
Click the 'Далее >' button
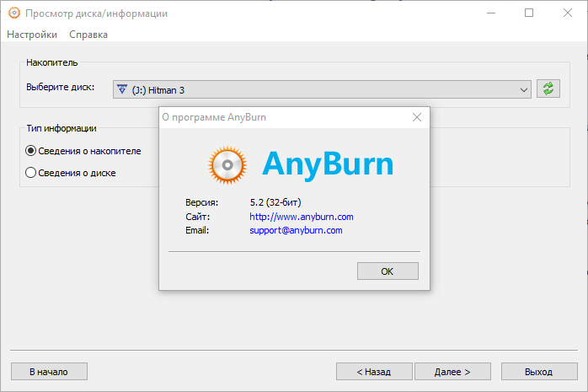(x=452, y=372)
